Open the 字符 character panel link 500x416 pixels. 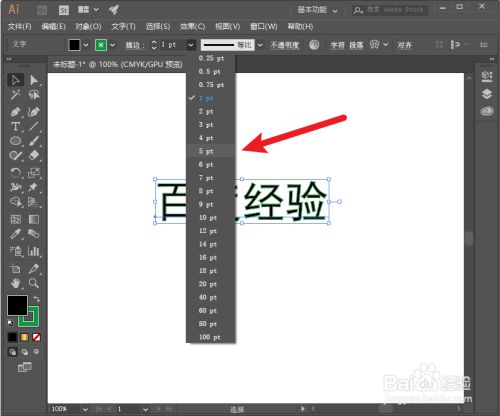point(337,45)
